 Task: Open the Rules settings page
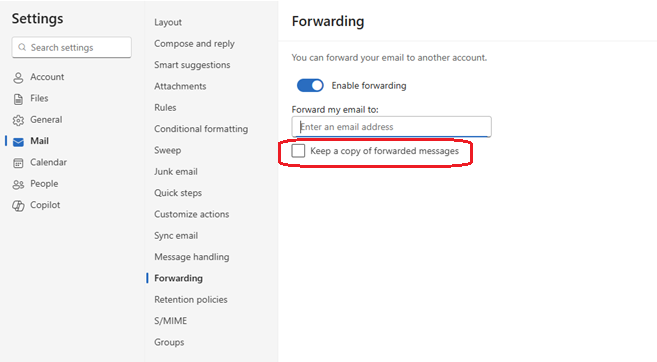165,108
